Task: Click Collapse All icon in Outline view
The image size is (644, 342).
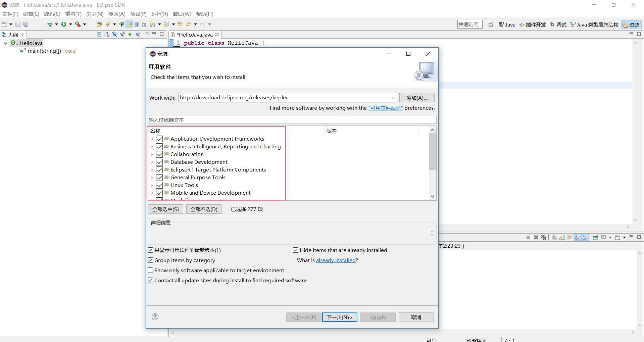Action: point(99,34)
